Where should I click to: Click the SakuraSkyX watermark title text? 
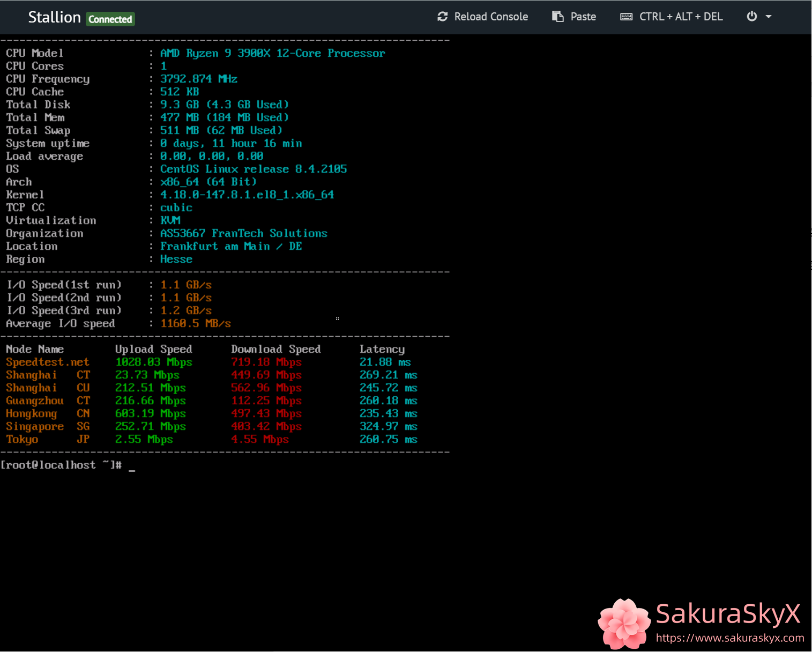[x=727, y=613]
